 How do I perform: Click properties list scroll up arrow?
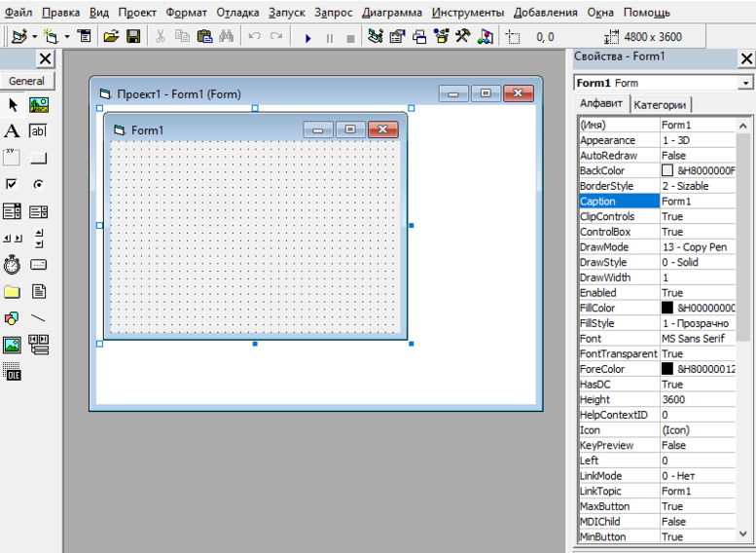pyautogui.click(x=743, y=126)
